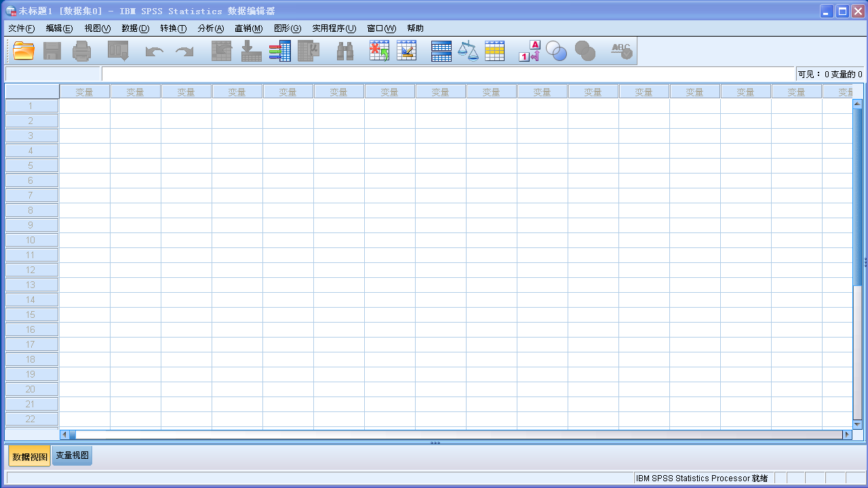The image size is (868, 488).
Task: Maximize the SPSS window
Action: click(842, 11)
